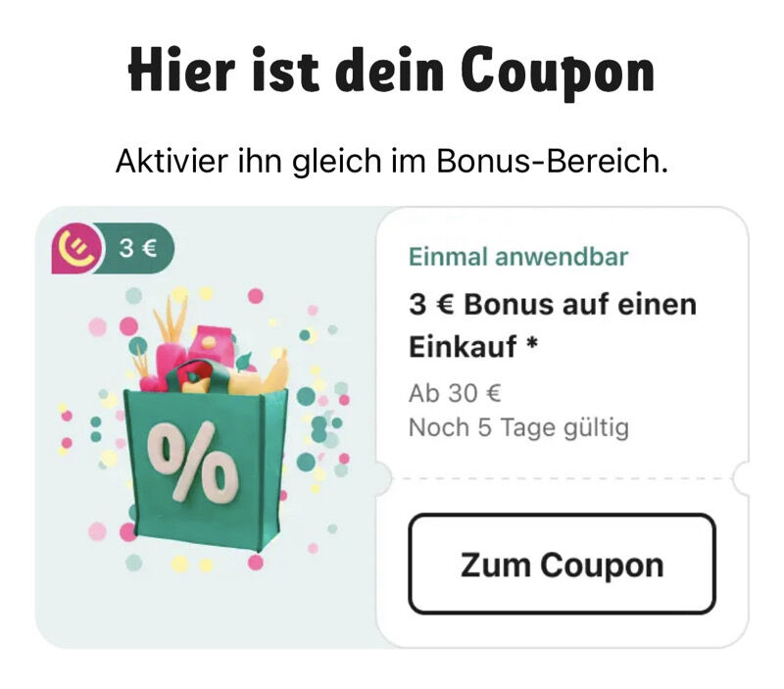Tap the left ticket notch cutout
The height and width of the screenshot is (689, 784).
383,478
